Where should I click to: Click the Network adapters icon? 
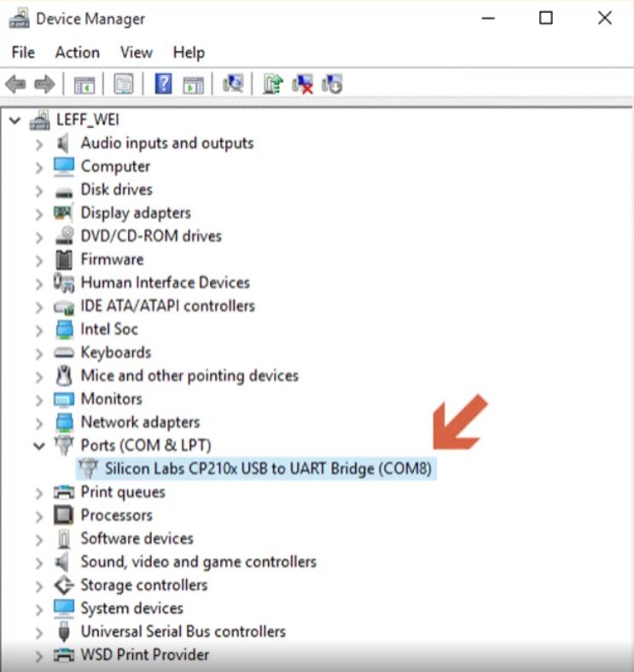click(64, 422)
